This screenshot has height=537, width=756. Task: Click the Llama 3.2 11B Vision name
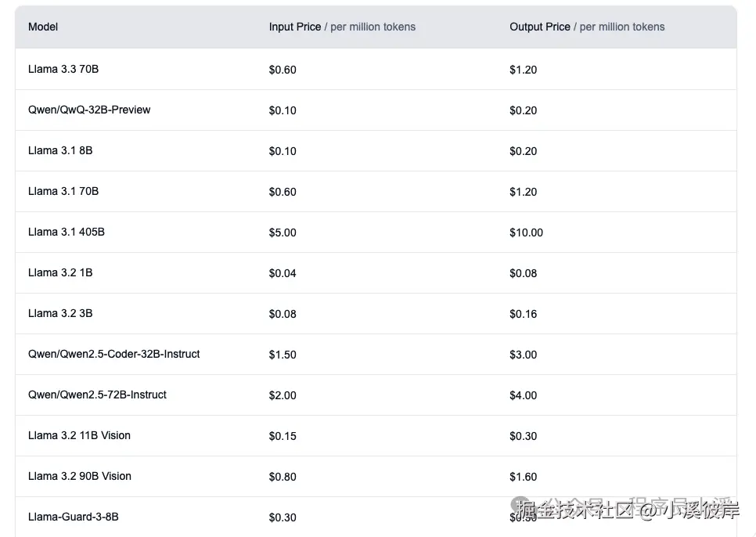pyautogui.click(x=79, y=435)
